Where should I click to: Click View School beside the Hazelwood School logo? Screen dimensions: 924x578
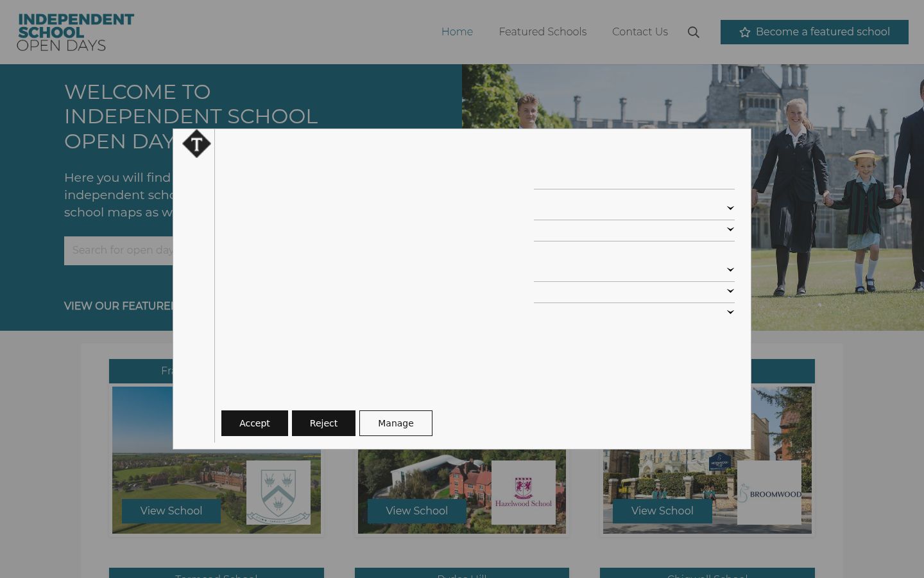tap(417, 511)
